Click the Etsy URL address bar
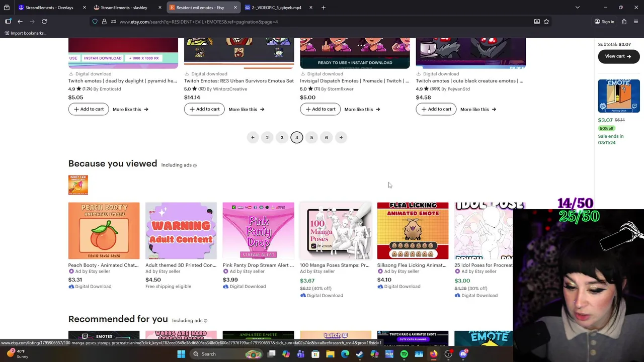 coord(322,22)
